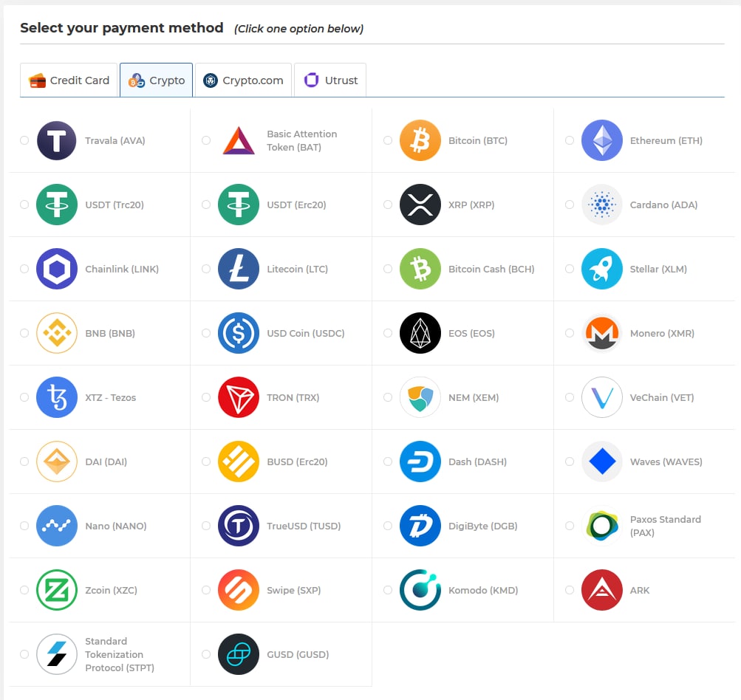Click the Waves (WAVES) label
The height and width of the screenshot is (700, 741).
tap(666, 462)
